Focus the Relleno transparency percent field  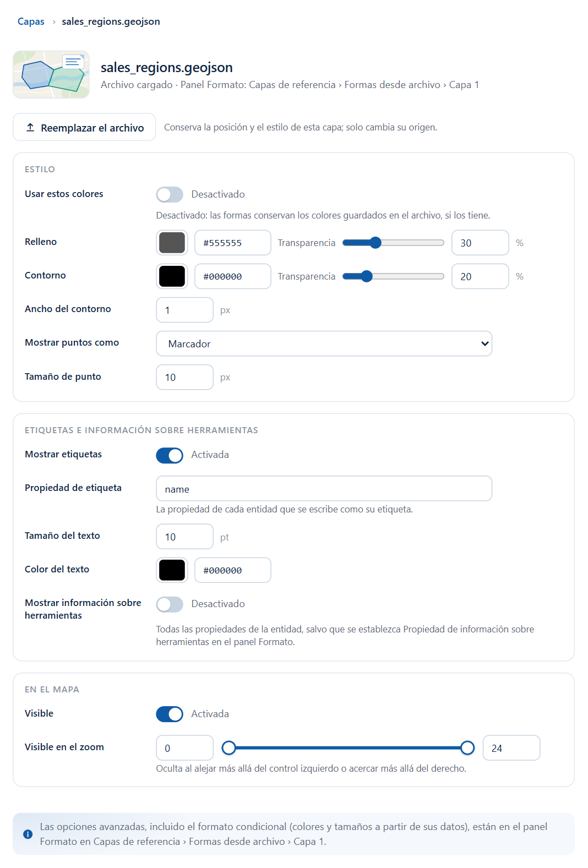tap(480, 243)
